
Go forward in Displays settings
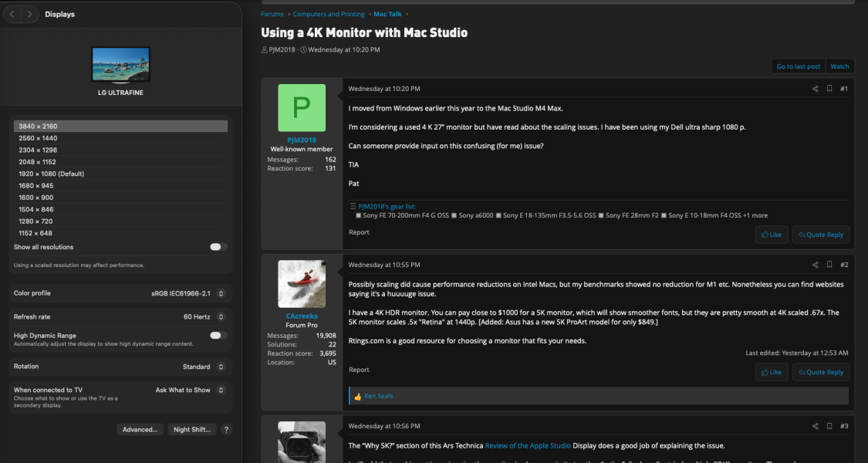tap(29, 15)
